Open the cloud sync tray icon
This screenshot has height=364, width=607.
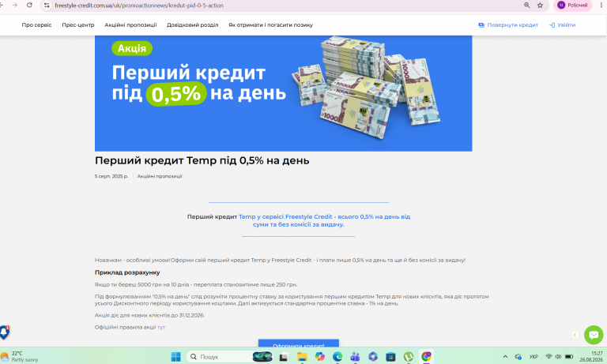[518, 357]
